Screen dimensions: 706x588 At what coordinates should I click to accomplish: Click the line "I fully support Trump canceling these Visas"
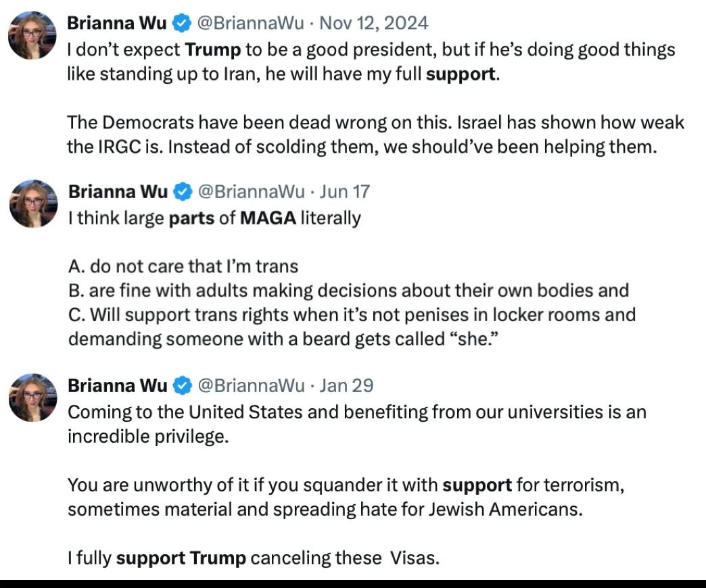[x=254, y=558]
